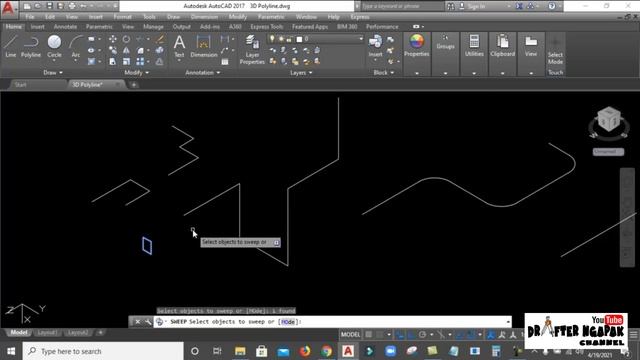Open Sign In dropdown
Screen dimensions: 640x360
coord(509,6)
